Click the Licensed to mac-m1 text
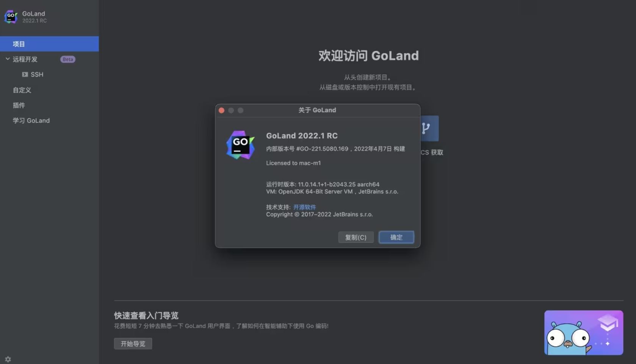This screenshot has height=364, width=636. point(293,163)
